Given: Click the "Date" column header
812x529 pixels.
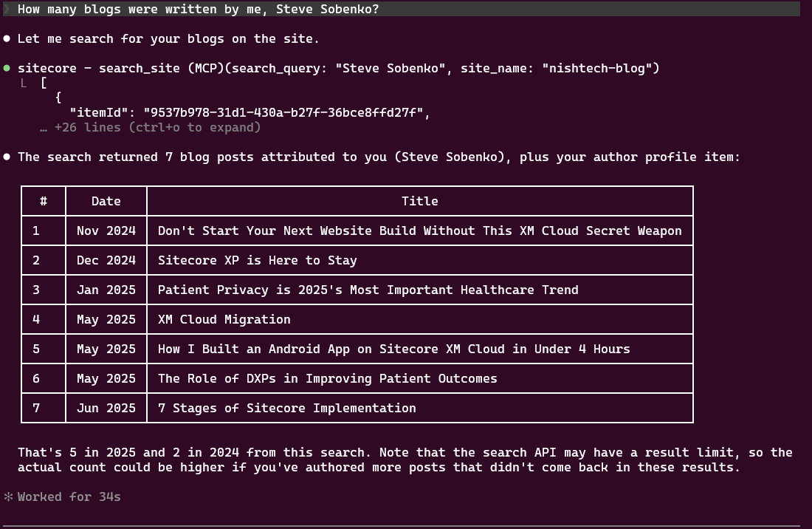Looking at the screenshot, I should pos(106,201).
